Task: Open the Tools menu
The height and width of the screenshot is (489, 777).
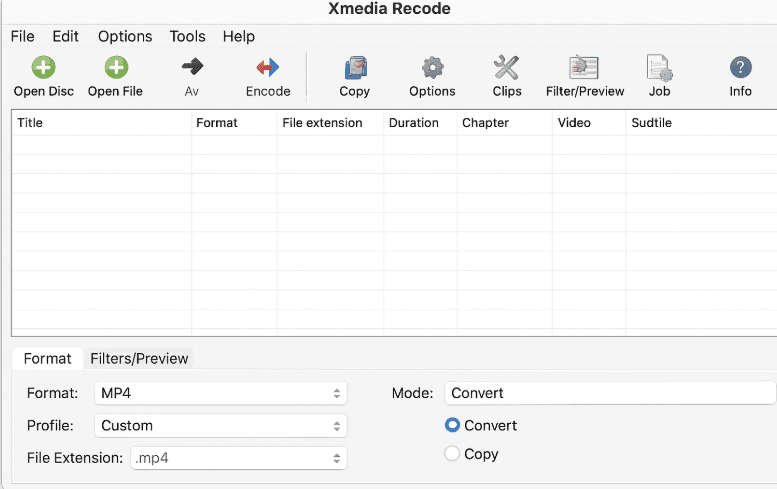Action: coord(187,36)
